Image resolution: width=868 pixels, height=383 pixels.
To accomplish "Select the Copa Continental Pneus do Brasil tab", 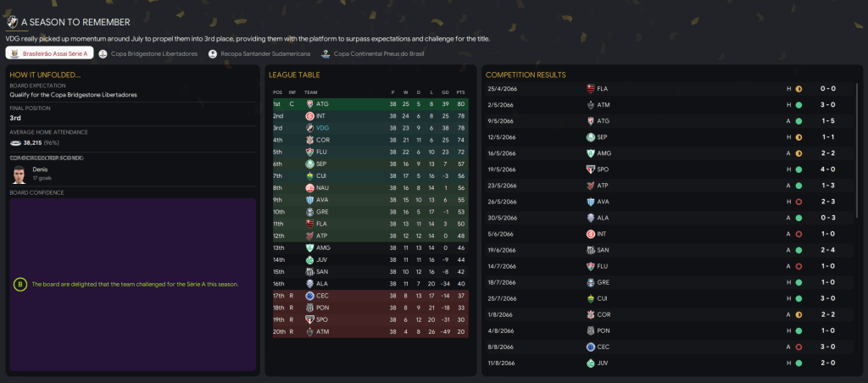I will click(x=373, y=53).
